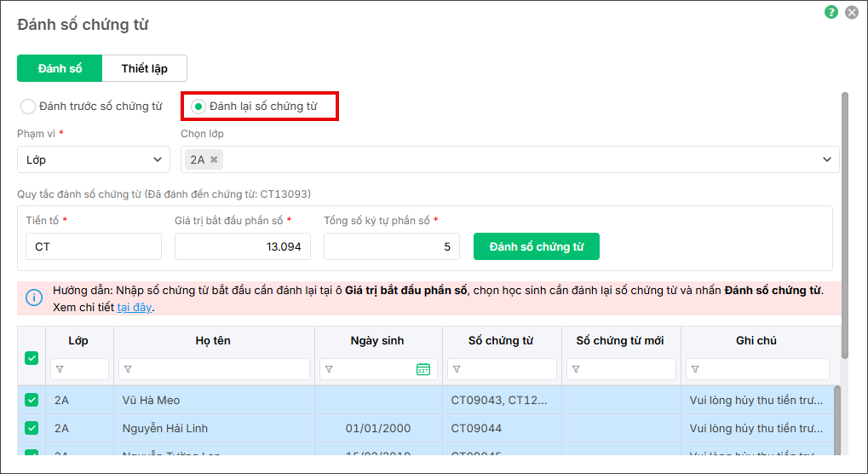
Task: Click the CT09044 document number cell
Action: (x=502, y=428)
